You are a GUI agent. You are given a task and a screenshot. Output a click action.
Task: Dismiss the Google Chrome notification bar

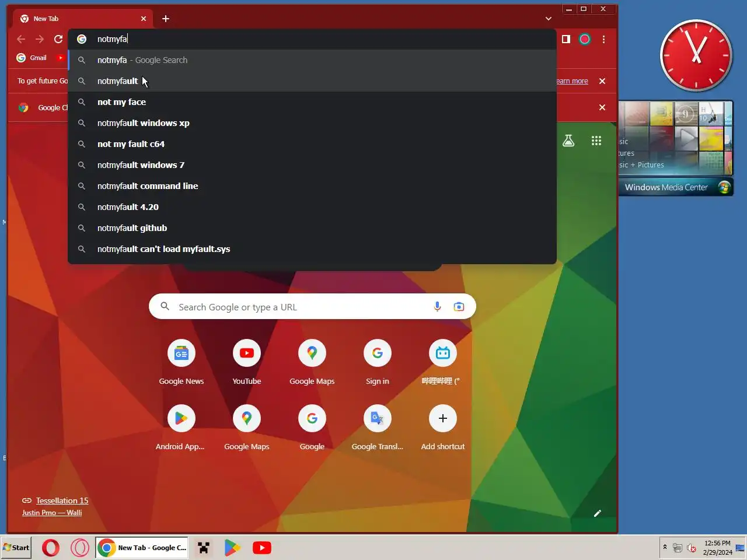tap(602, 107)
